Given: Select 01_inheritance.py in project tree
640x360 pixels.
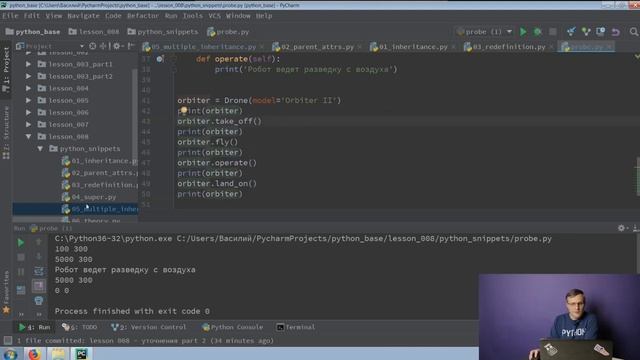Looking at the screenshot, I should pyautogui.click(x=100, y=161).
